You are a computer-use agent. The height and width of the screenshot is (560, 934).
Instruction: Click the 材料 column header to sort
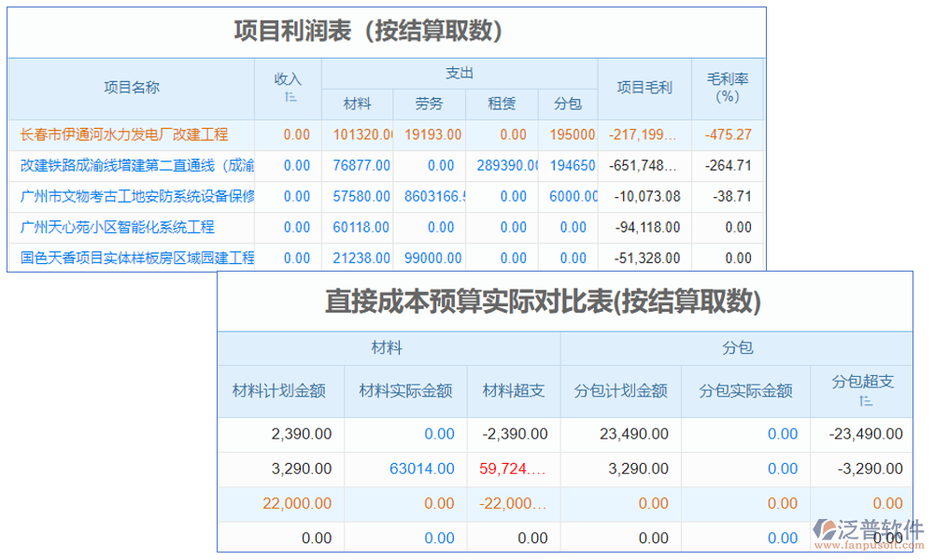click(x=359, y=104)
